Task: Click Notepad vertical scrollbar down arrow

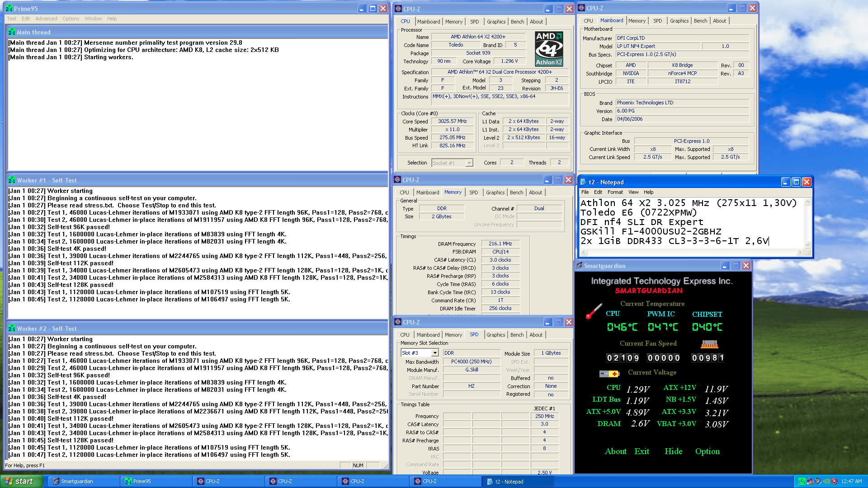Action: (807, 245)
